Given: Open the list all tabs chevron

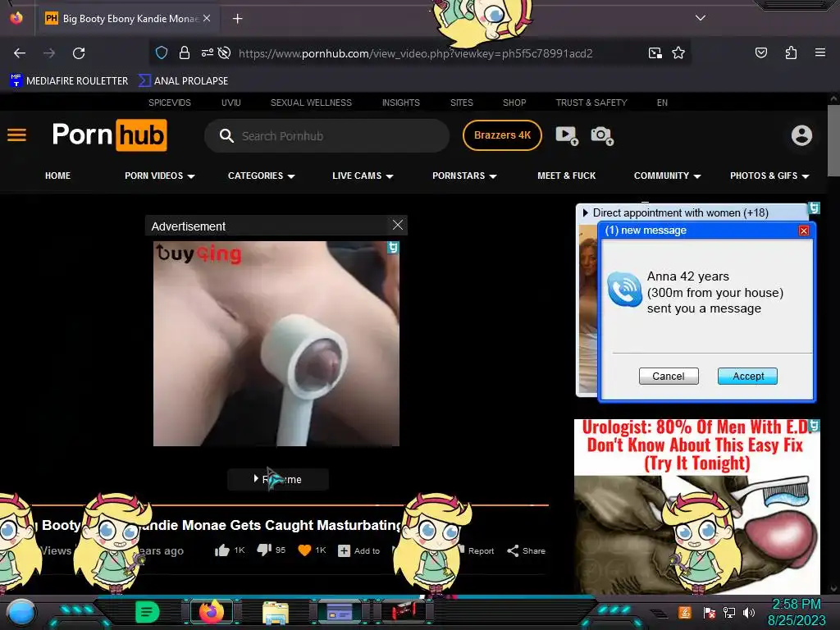Looking at the screenshot, I should click(x=701, y=18).
